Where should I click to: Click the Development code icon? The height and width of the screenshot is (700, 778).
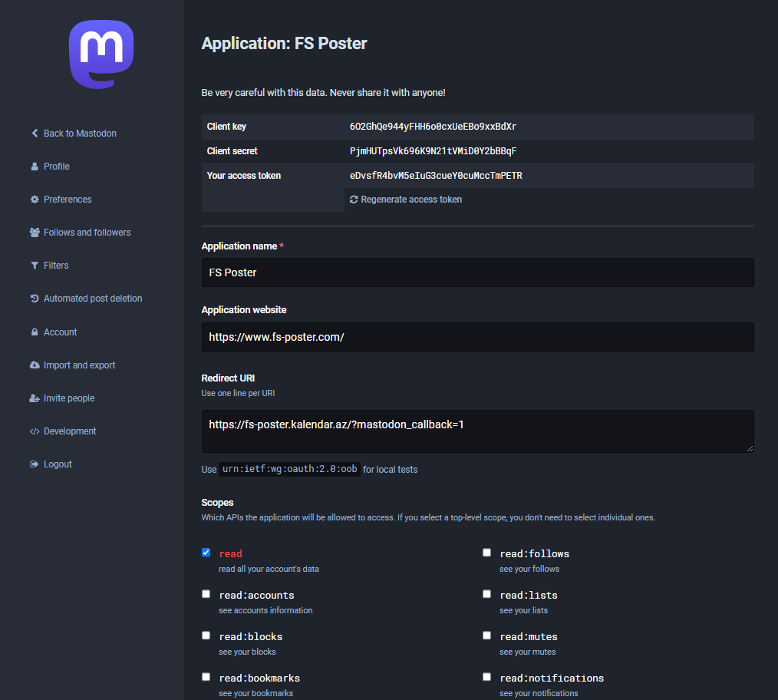point(35,431)
